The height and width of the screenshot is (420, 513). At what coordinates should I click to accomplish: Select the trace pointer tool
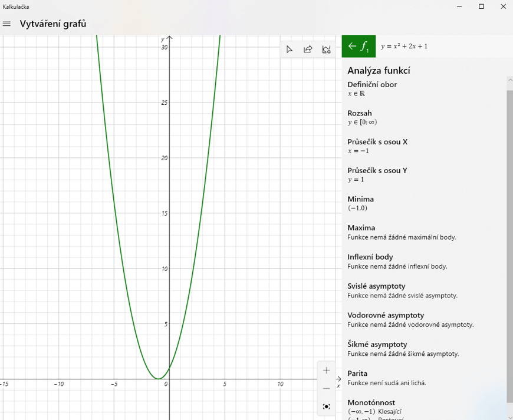click(x=289, y=49)
